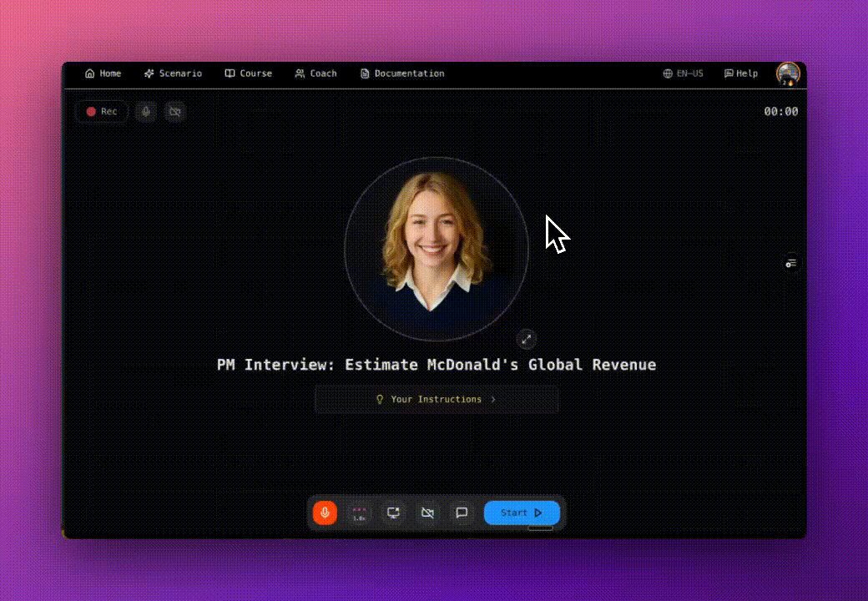
Task: Click the Rec recording button
Action: point(102,111)
